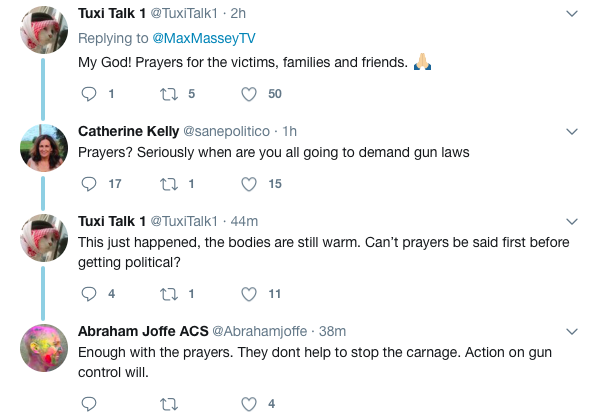Expand options chevron on Abraham Joffe's tweet
This screenshot has width=603, height=412.
[x=572, y=332]
